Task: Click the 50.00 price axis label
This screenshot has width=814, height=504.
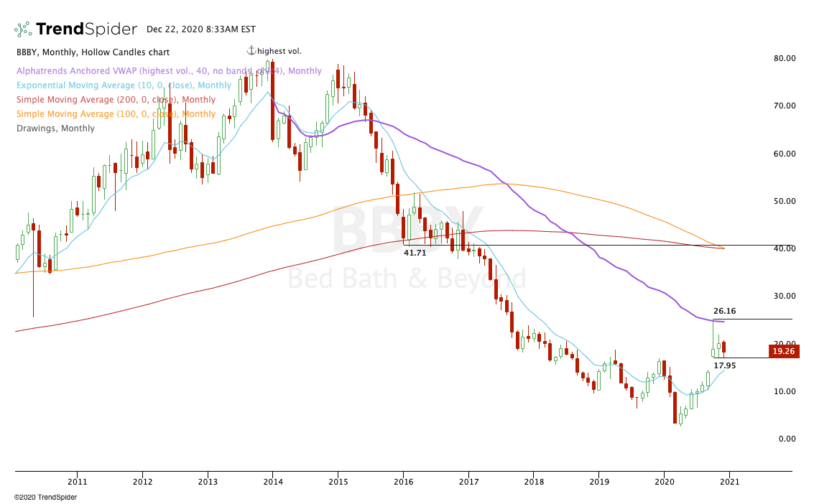Action: pos(785,201)
